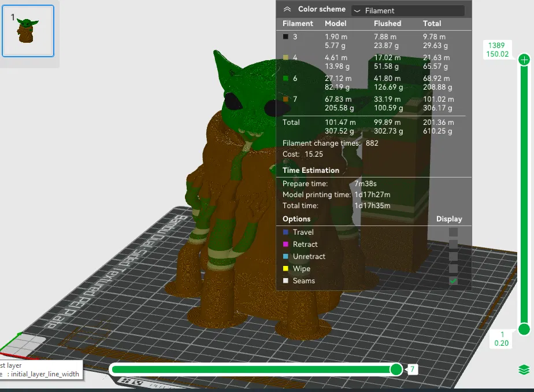Viewport: 534px width, 392px height.
Task: Toggle Wipe display checkbox
Action: 453,269
